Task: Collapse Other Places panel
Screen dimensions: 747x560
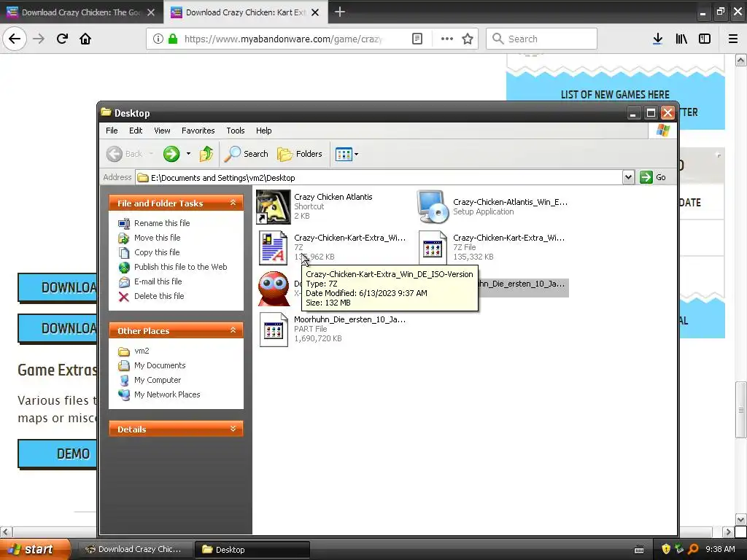Action: 233,330
